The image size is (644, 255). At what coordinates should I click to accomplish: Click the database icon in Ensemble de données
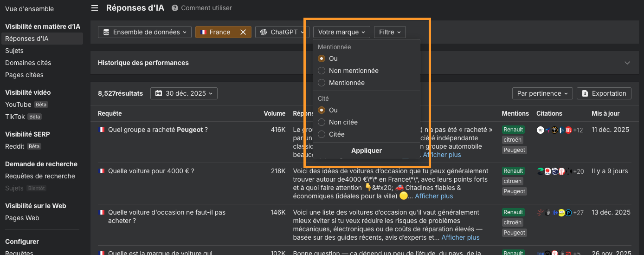106,32
